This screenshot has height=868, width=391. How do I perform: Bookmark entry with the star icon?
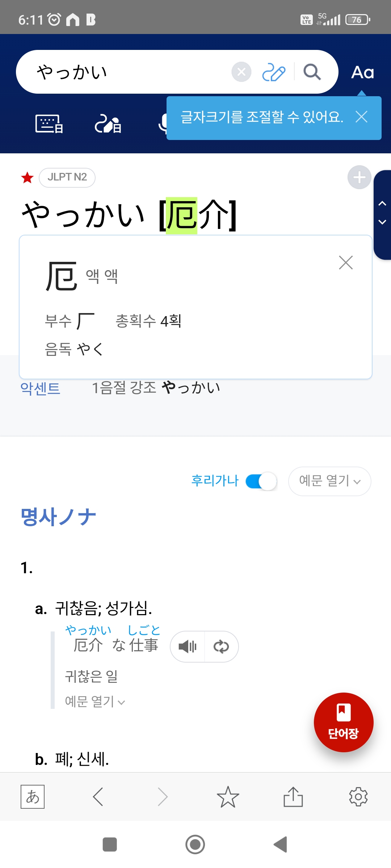228,797
